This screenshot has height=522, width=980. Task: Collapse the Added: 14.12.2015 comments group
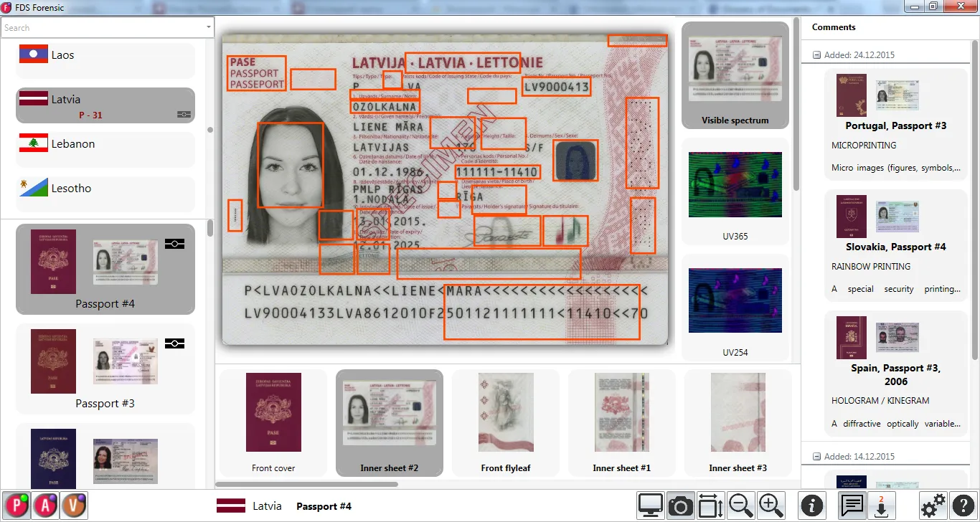tap(816, 457)
